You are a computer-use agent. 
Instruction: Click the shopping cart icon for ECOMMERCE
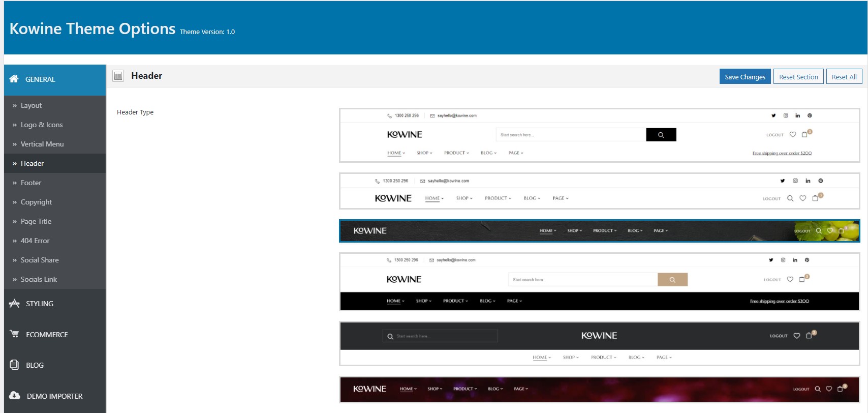coord(14,334)
